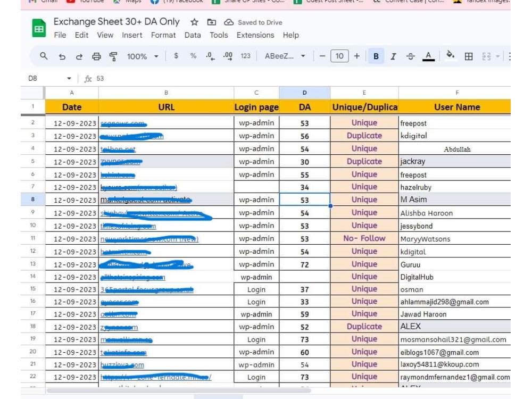Open the Edit menu
The height and width of the screenshot is (399, 532).
coord(81,35)
